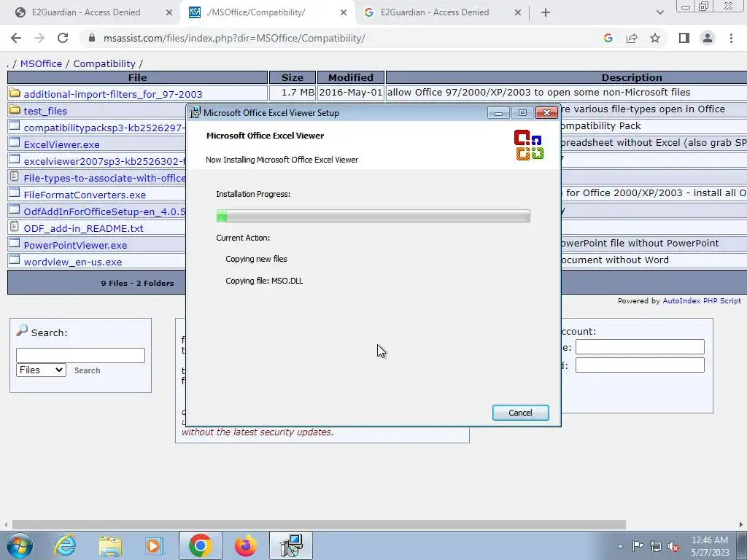Click the Google icon in address bar

pos(608,38)
